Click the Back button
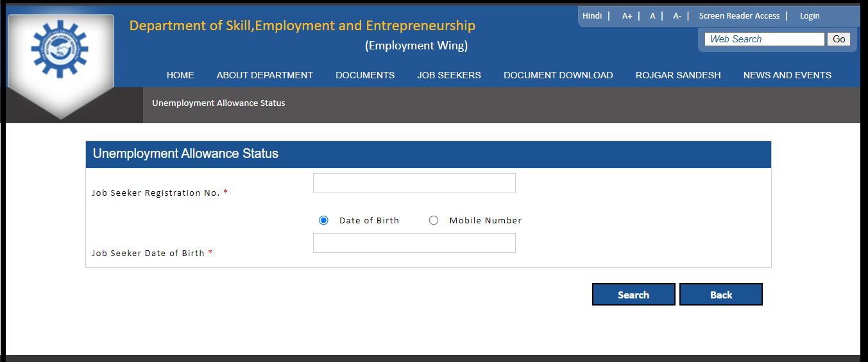 [x=721, y=295]
